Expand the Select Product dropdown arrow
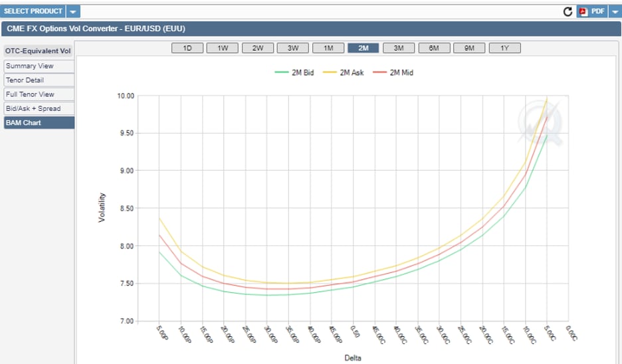The height and width of the screenshot is (364, 622). (x=73, y=11)
